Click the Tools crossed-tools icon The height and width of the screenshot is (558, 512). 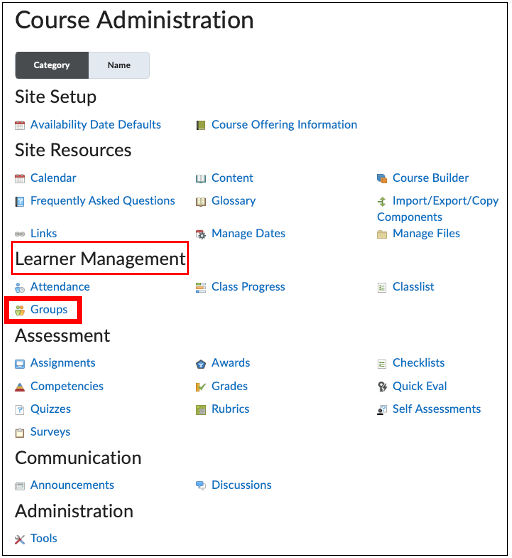20,539
